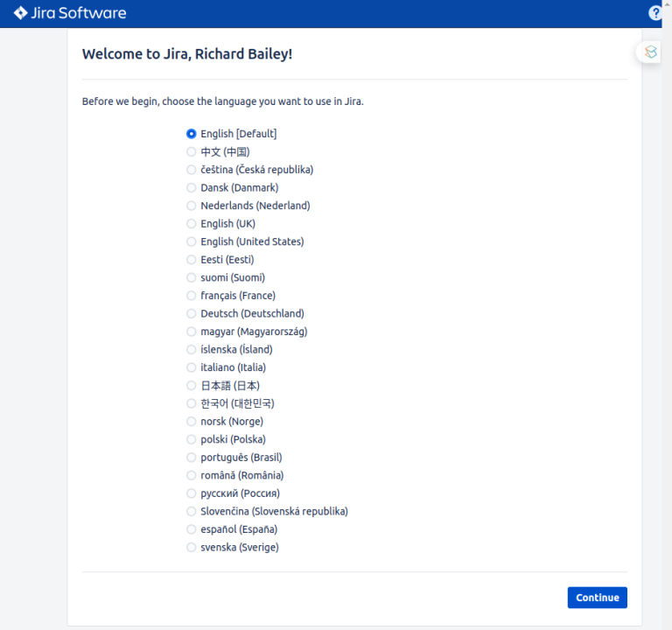672x630 pixels.
Task: Click the Welcome to Jira heading text
Action: (x=187, y=54)
